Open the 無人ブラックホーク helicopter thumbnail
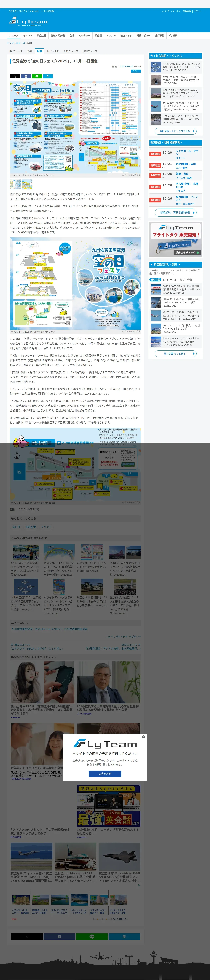 click(156, 80)
